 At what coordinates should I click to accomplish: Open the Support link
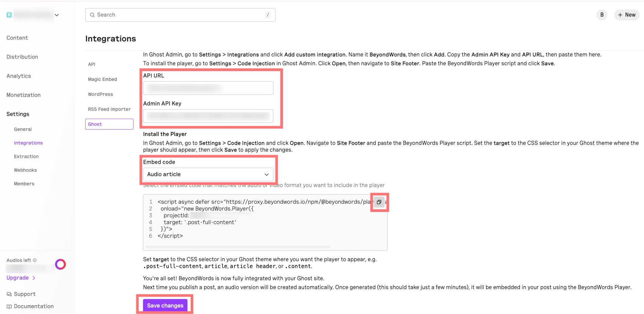pos(25,294)
